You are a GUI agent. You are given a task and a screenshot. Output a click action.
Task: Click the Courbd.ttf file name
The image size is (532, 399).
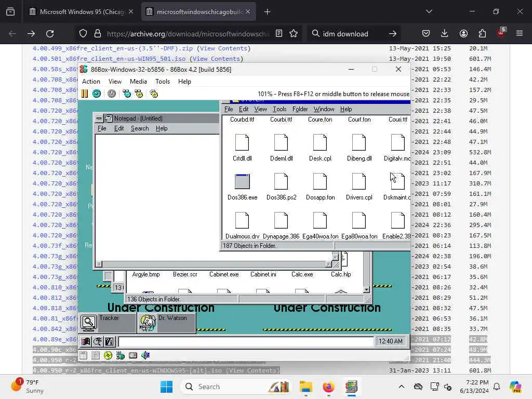[242, 119]
